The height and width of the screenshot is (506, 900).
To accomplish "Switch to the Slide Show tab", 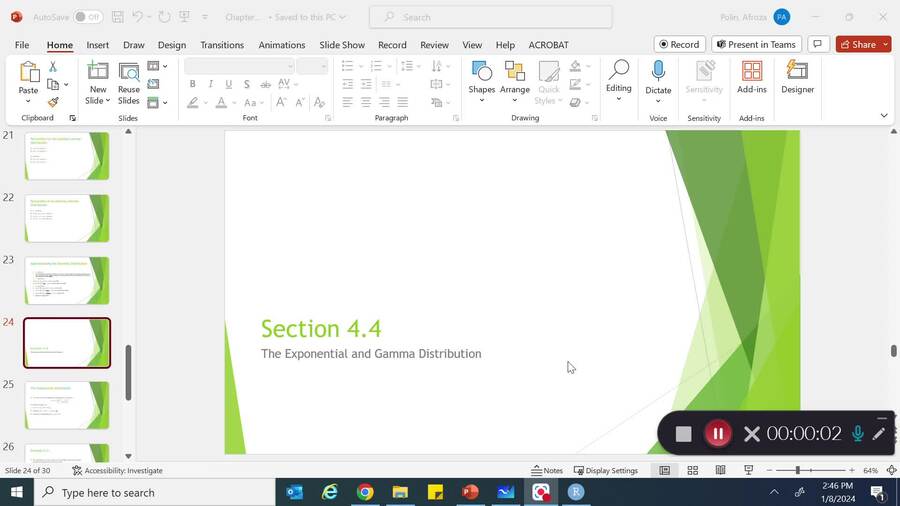I will tap(342, 45).
